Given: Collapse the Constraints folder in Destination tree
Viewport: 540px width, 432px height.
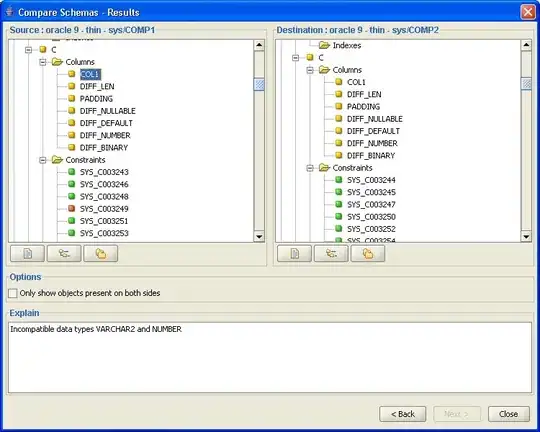Looking at the screenshot, I should [x=310, y=168].
